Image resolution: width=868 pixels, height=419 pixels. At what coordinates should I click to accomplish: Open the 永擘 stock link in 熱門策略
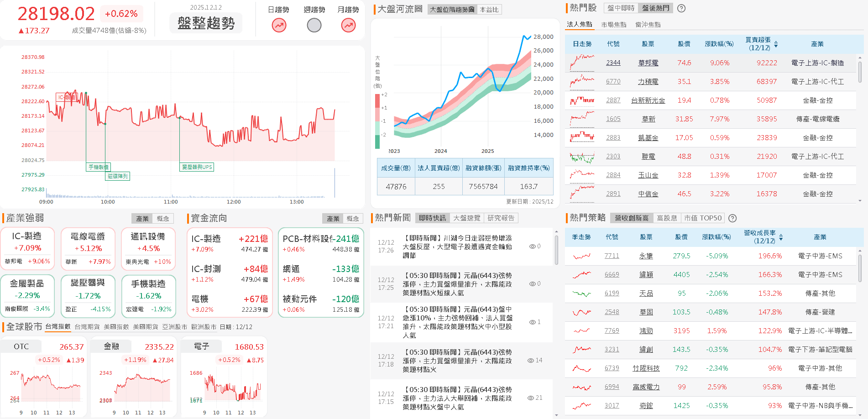pos(647,256)
